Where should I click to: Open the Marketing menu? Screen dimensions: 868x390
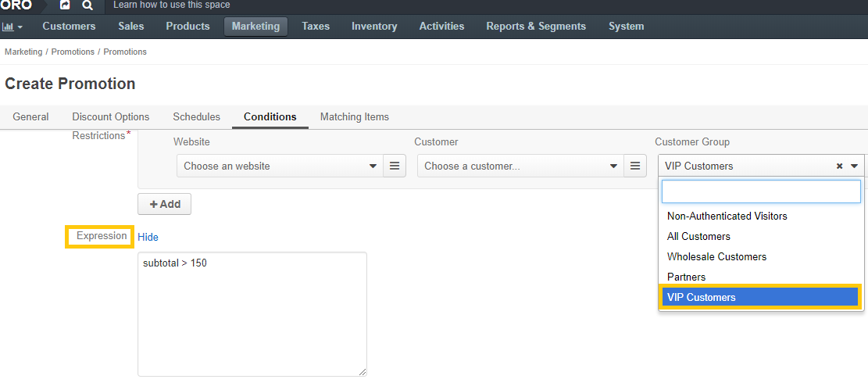(255, 26)
